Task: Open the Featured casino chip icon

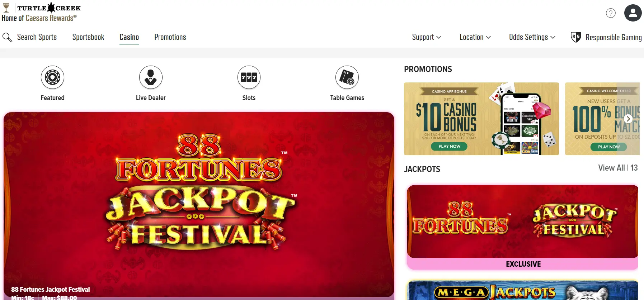Action: 52,77
